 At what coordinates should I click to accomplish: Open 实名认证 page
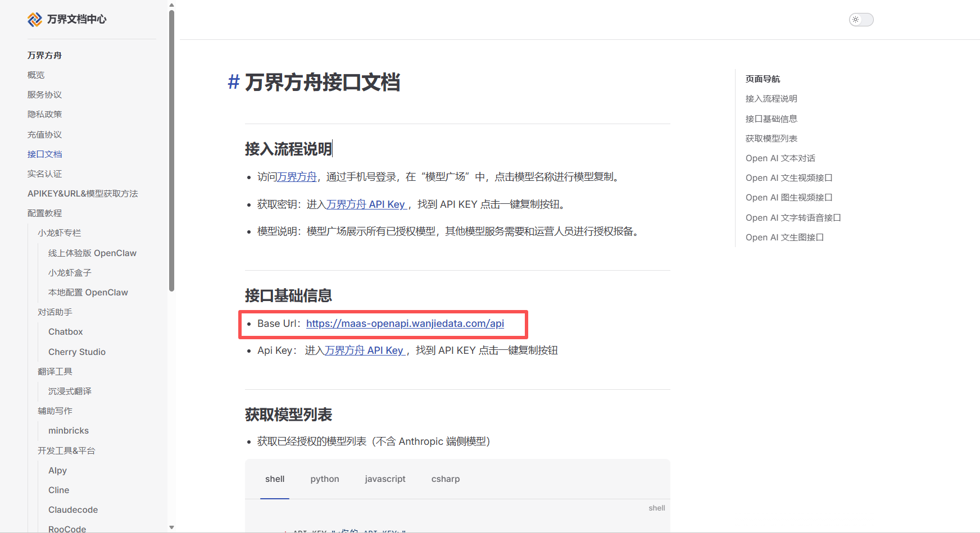[x=44, y=174]
